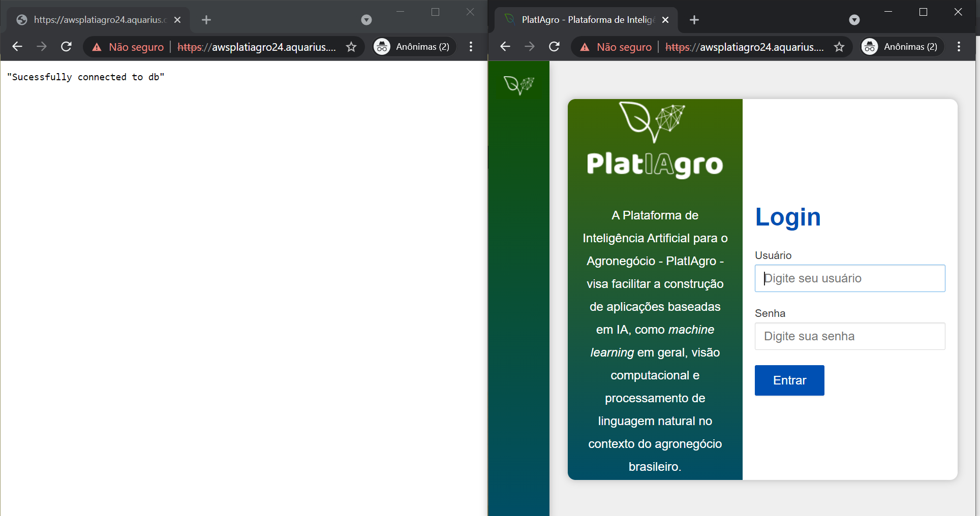The image size is (980, 516).
Task: Maximize the PlatIAgro browser window
Action: [x=924, y=12]
